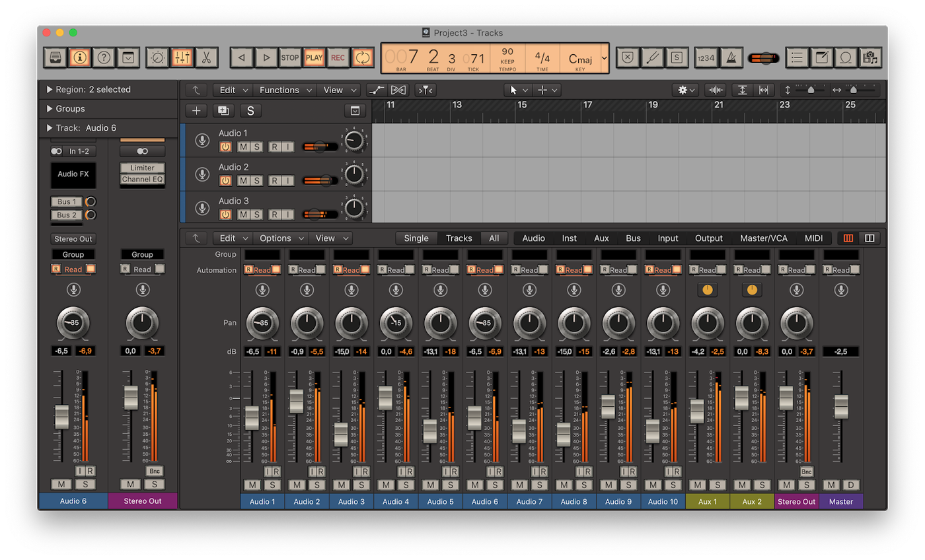Mute the Audio 1 track header
Viewport: 925px width, 560px height.
[x=243, y=146]
